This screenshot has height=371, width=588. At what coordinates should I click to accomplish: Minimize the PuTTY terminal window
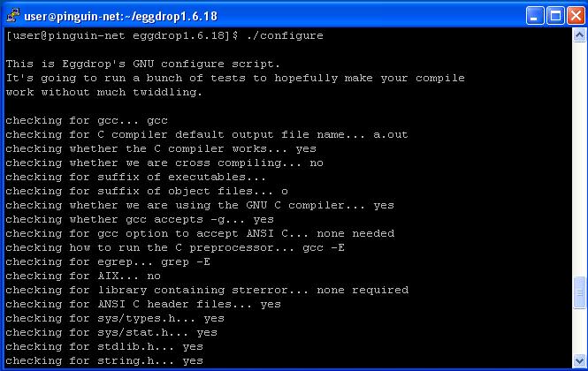click(535, 16)
